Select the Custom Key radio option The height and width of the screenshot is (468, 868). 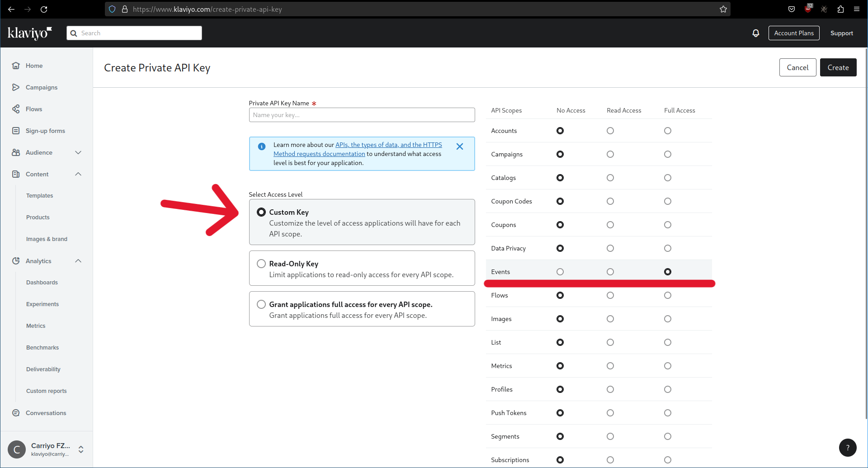261,212
